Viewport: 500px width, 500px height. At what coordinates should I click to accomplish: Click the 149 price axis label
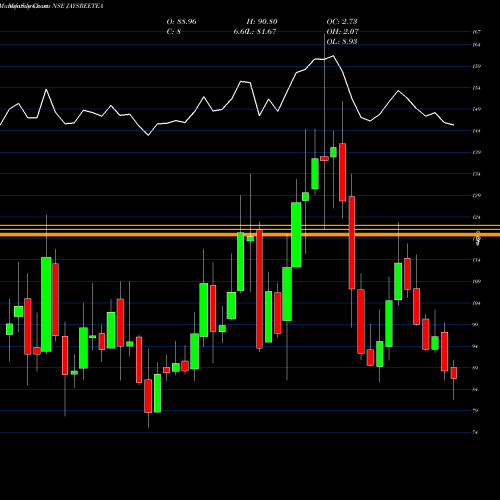477,109
